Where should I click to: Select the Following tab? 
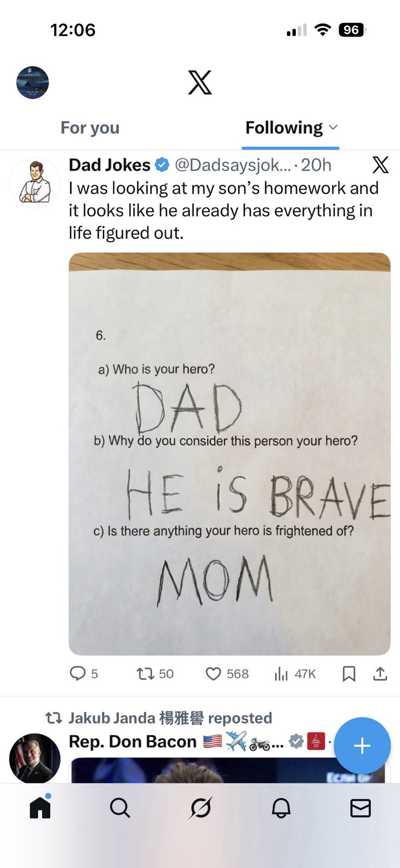pos(284,128)
